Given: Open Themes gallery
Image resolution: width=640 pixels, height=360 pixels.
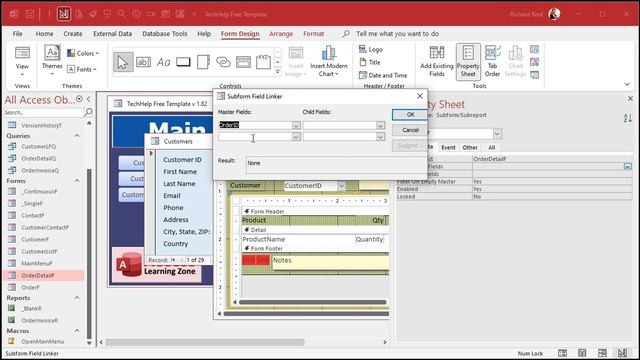Looking at the screenshot, I should click(x=52, y=60).
